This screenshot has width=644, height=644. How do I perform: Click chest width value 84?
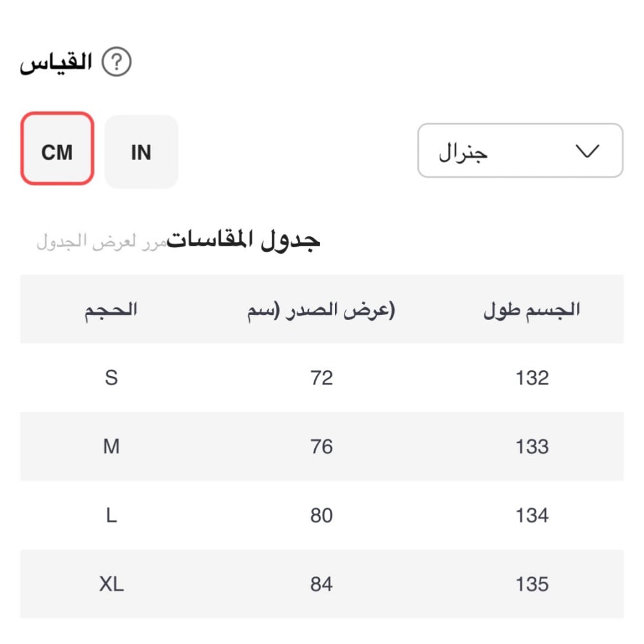[321, 584]
